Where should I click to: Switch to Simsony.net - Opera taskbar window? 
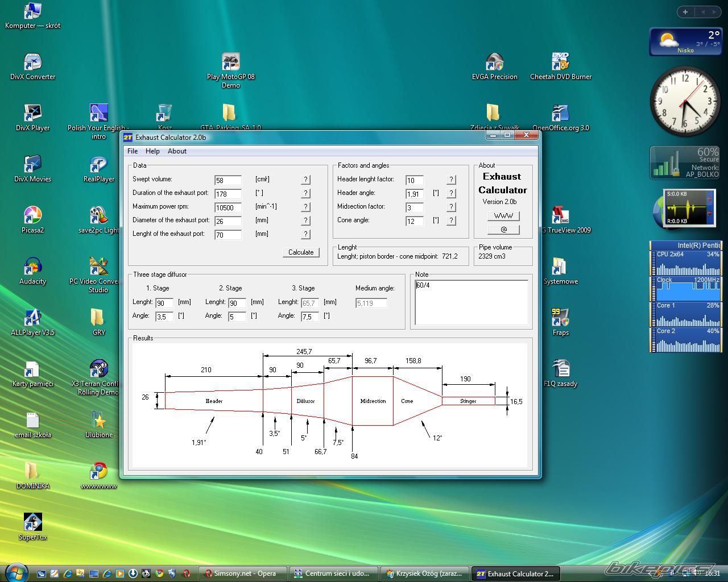(243, 573)
